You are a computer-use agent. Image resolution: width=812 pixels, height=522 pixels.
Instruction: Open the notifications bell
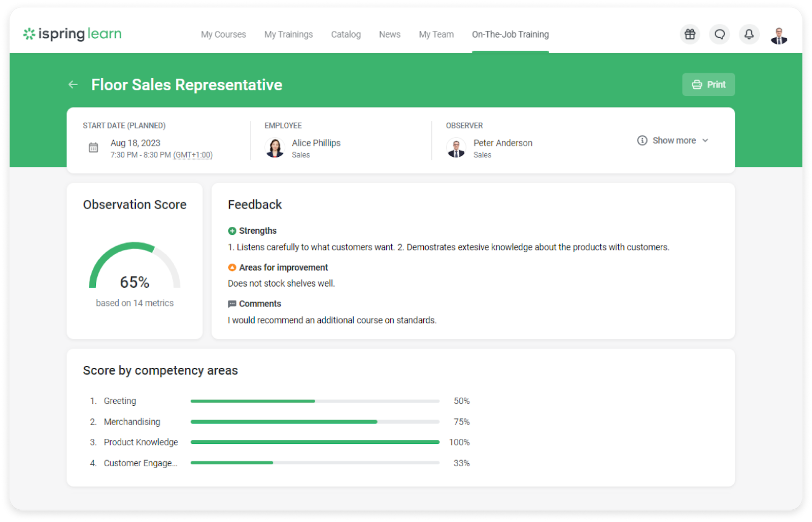coord(749,34)
